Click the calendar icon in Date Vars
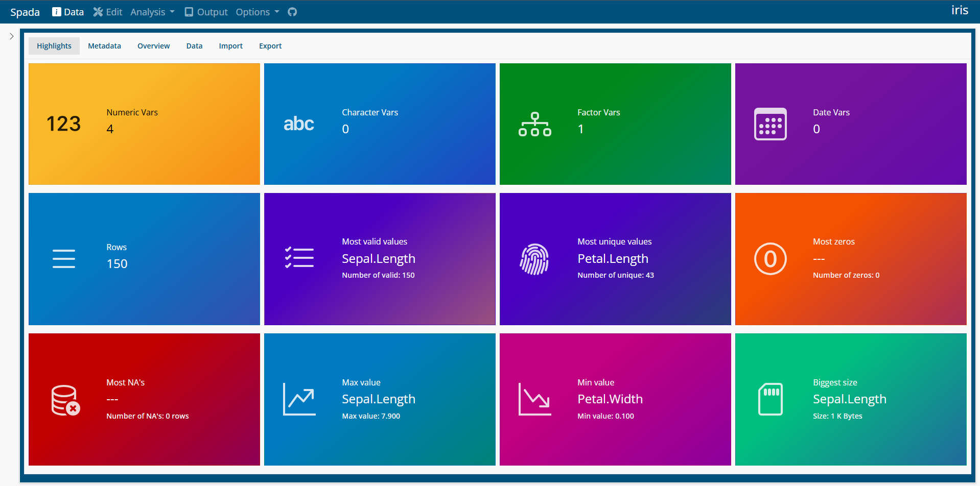The height and width of the screenshot is (486, 980). (770, 124)
